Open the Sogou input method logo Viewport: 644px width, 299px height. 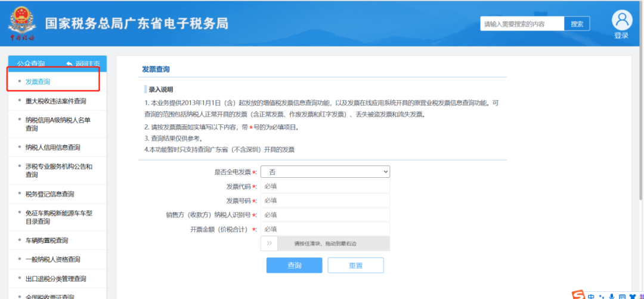(x=579, y=295)
